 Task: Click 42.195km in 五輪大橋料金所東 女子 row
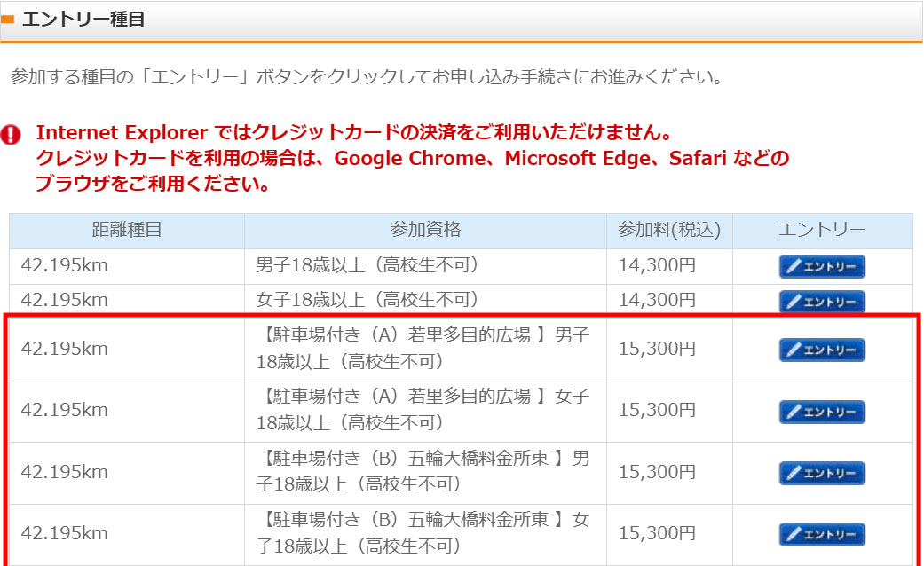coord(64,533)
